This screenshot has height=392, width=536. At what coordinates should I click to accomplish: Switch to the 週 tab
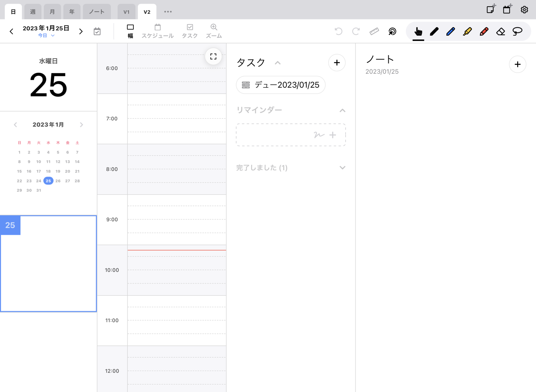tap(33, 11)
